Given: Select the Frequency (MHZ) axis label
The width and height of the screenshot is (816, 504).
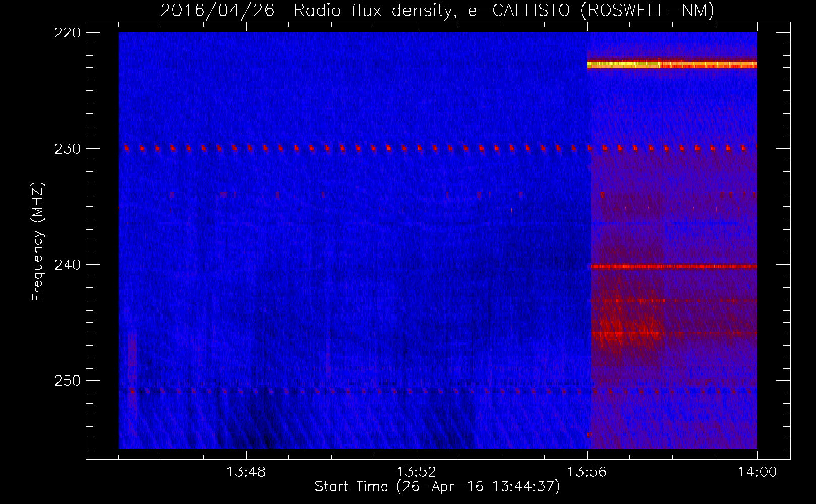Looking at the screenshot, I should tap(38, 241).
